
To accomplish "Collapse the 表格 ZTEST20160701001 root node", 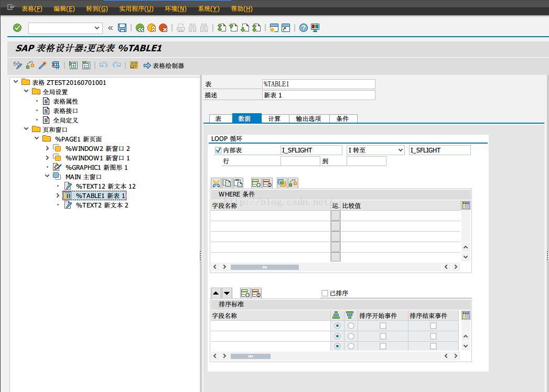I will click(x=16, y=82).
